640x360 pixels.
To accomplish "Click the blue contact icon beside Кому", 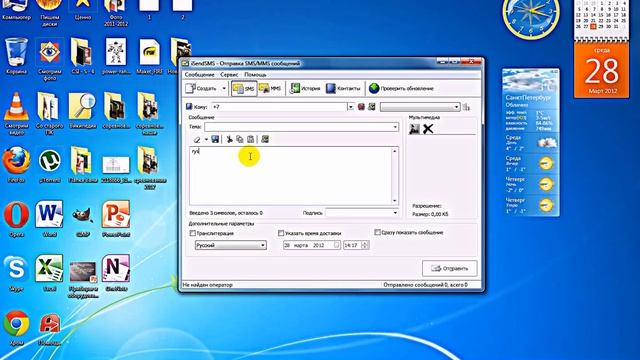I will (x=189, y=107).
